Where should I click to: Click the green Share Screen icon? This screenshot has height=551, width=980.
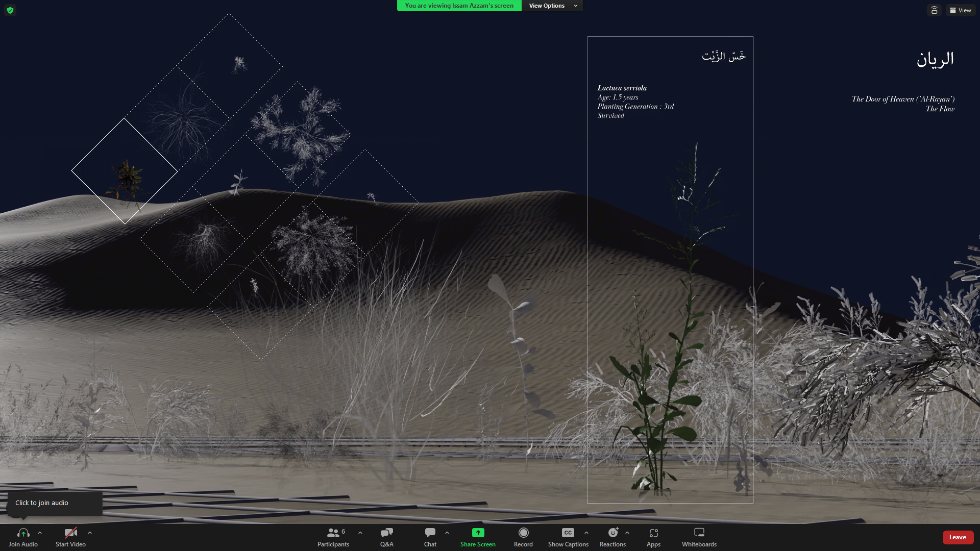coord(478,533)
